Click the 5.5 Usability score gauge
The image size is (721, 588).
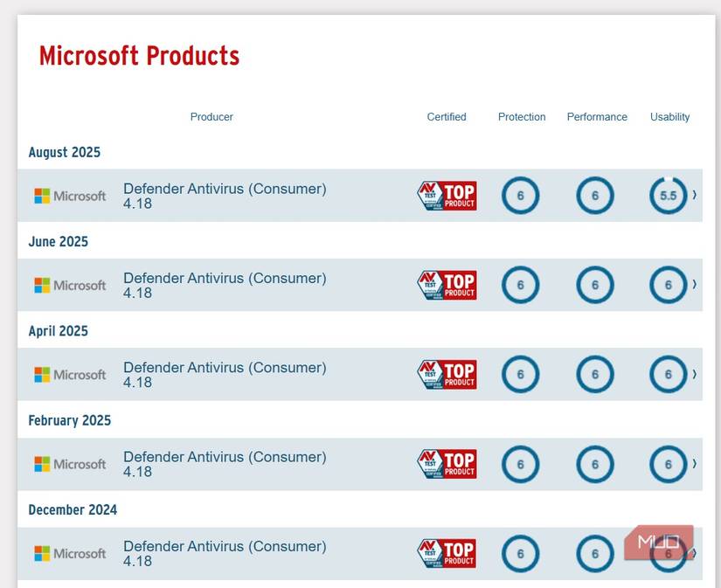point(669,196)
